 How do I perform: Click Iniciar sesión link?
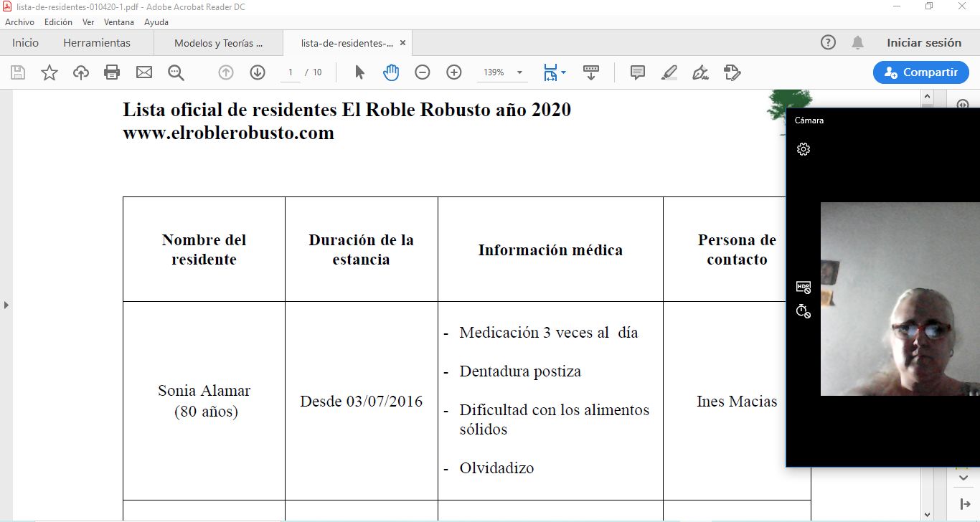(x=924, y=43)
